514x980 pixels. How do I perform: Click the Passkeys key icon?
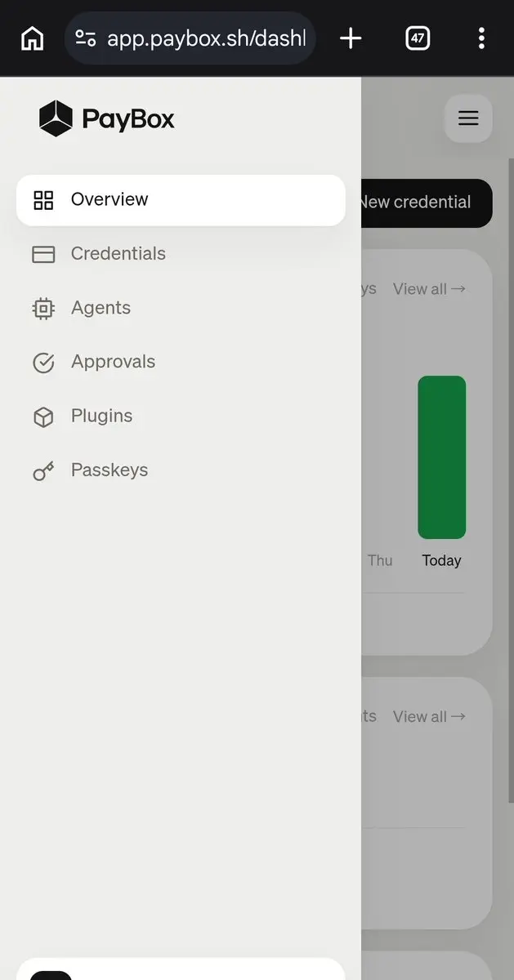(43, 471)
